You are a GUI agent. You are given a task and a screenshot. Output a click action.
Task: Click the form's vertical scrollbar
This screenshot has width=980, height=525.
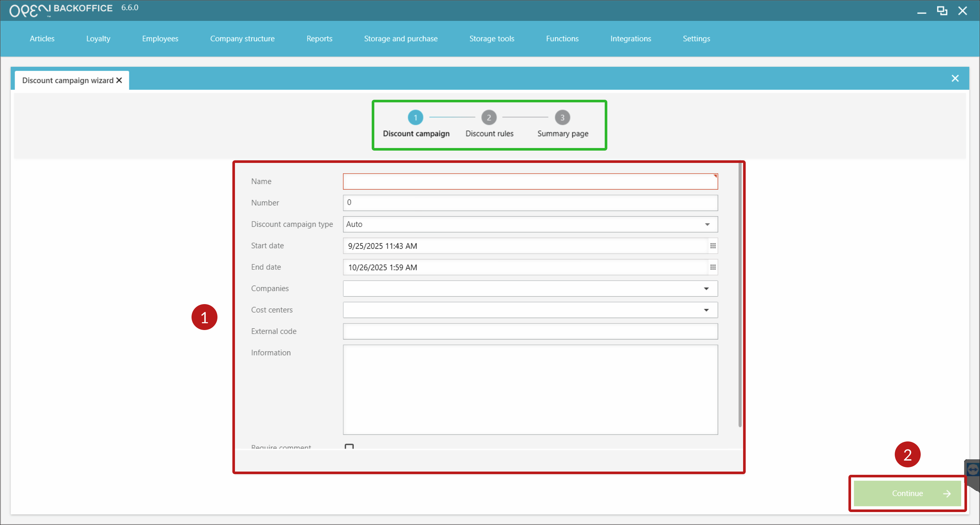coord(740,295)
